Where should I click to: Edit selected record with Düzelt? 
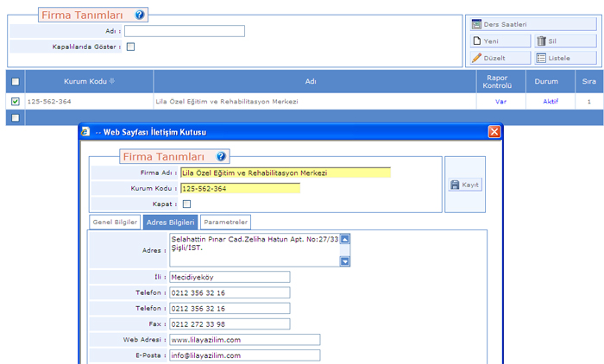point(500,58)
